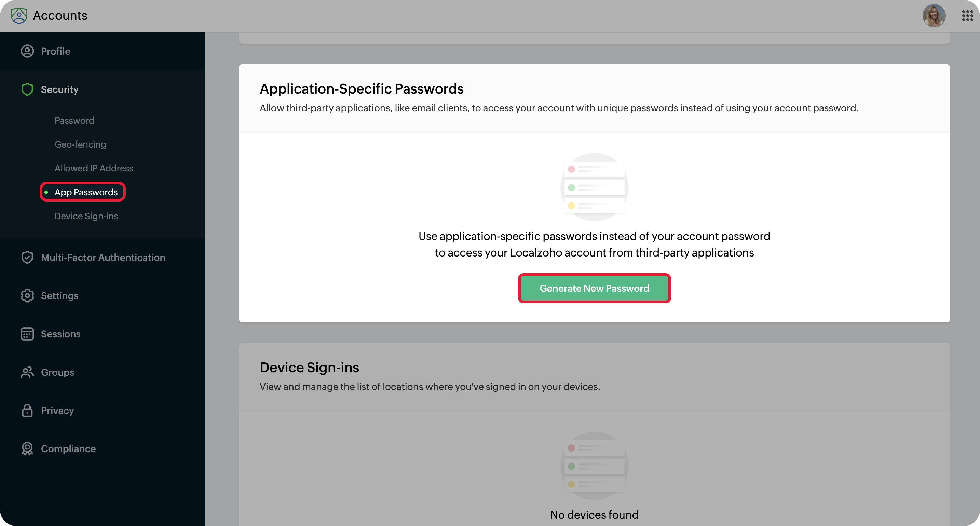Click the Security shield icon

click(x=27, y=89)
